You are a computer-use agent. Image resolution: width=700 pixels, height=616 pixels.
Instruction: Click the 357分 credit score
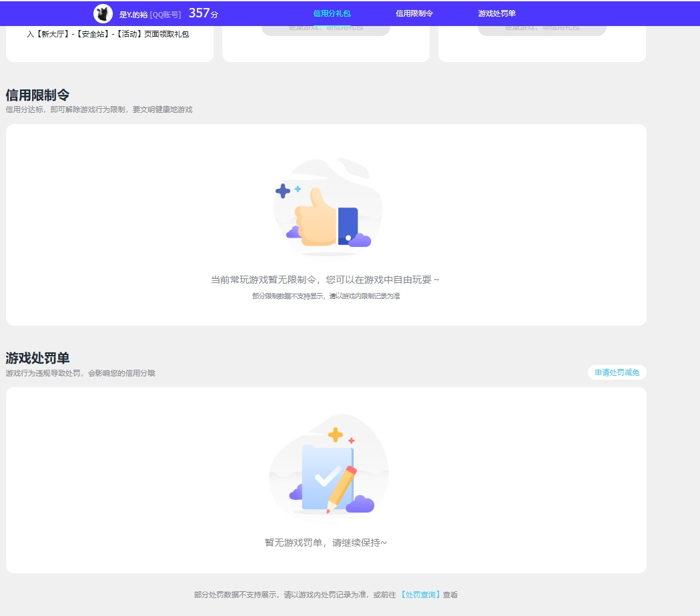pos(203,13)
